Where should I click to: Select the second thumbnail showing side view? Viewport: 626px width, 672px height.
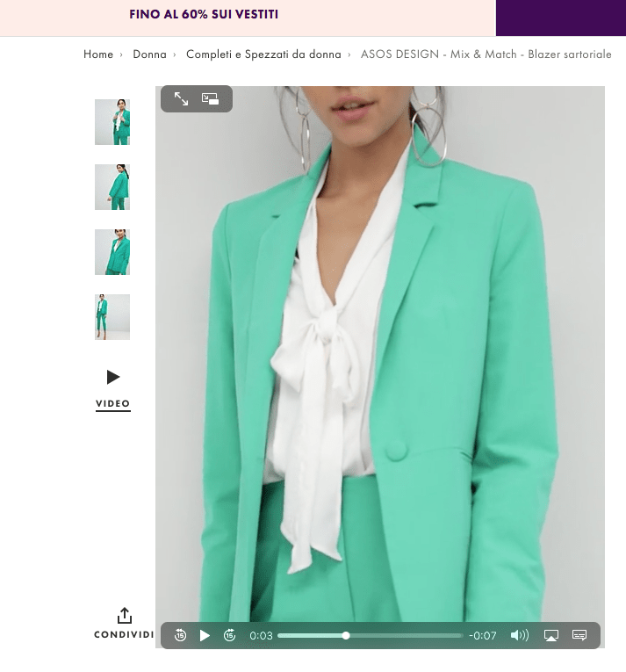pyautogui.click(x=112, y=187)
